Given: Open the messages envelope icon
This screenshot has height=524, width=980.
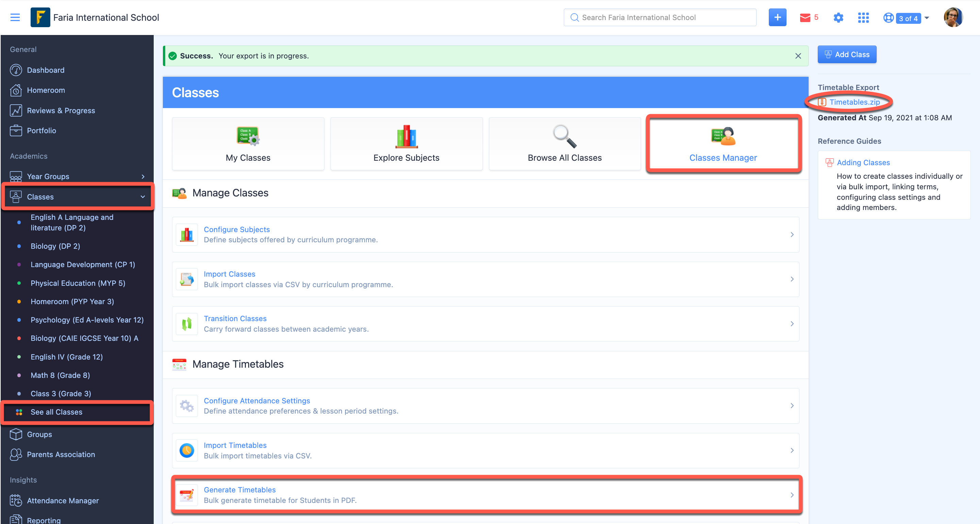Looking at the screenshot, I should point(804,17).
